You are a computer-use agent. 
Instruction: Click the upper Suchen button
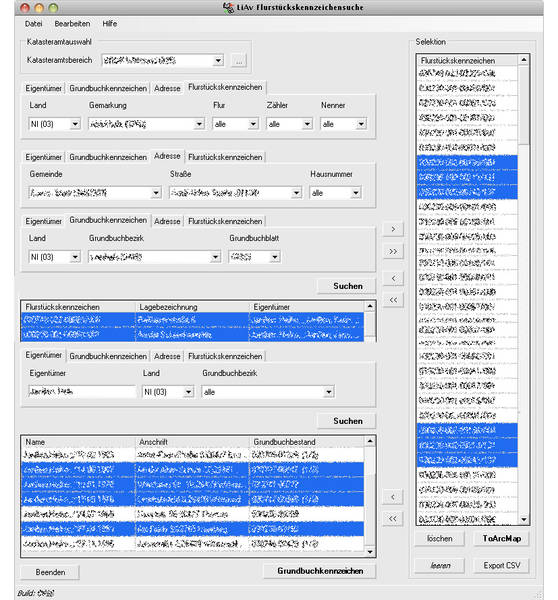click(347, 286)
